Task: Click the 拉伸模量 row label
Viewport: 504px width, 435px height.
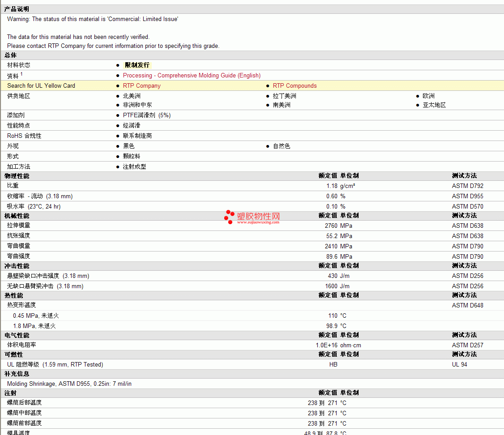Action: click(19, 226)
